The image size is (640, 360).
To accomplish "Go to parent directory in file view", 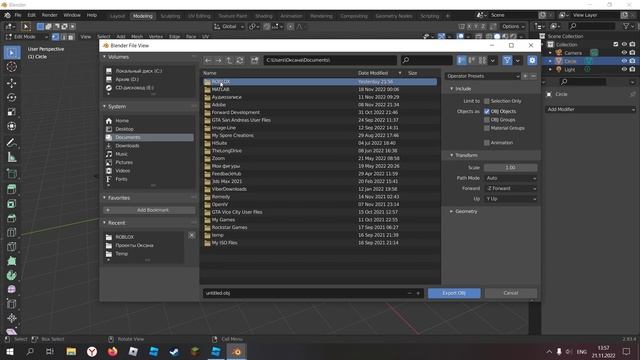I will [229, 60].
